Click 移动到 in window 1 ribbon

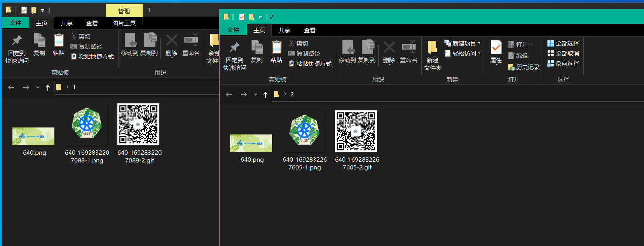pyautogui.click(x=129, y=45)
